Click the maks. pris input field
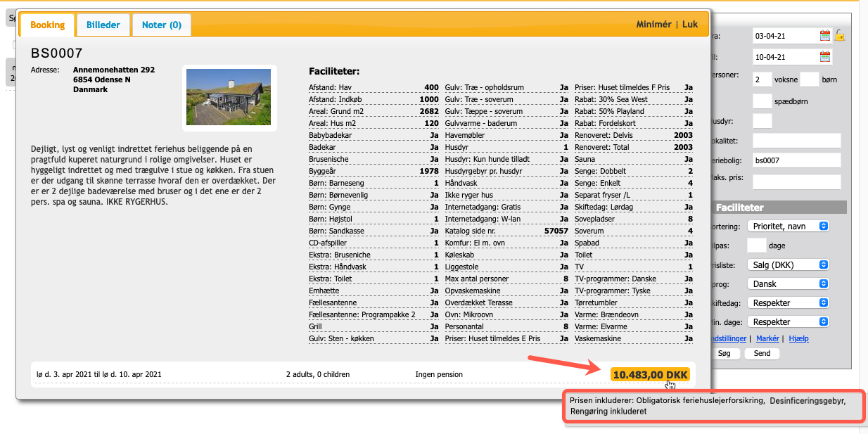Viewport: 868px width, 434px height. click(x=797, y=181)
